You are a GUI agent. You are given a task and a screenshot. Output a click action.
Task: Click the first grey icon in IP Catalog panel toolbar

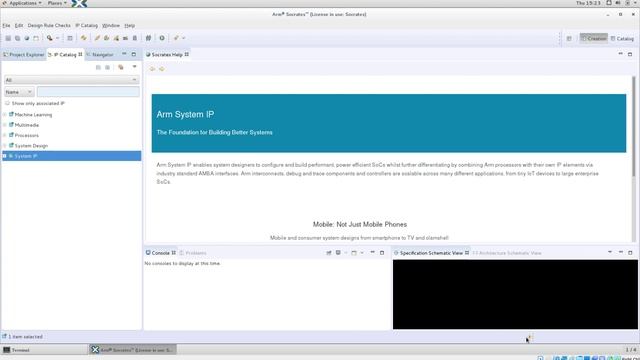tap(98, 67)
